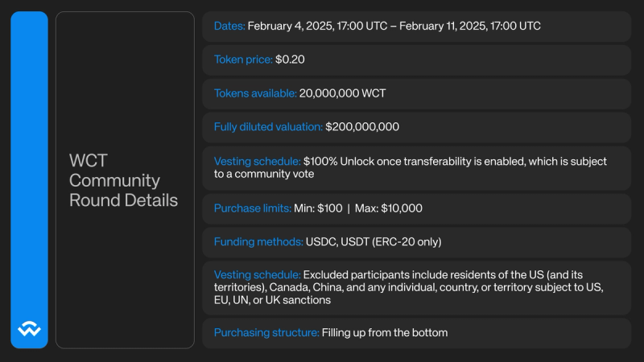This screenshot has width=644, height=362.
Task: Click the Vesting schedule unlock row
Action: [x=416, y=167]
